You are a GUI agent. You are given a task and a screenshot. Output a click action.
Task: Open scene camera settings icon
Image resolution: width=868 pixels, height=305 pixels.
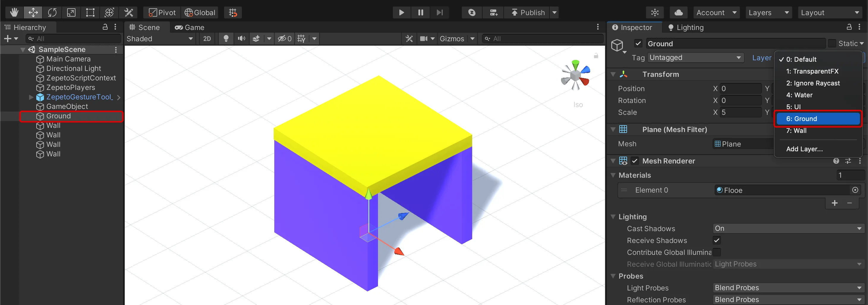(423, 39)
